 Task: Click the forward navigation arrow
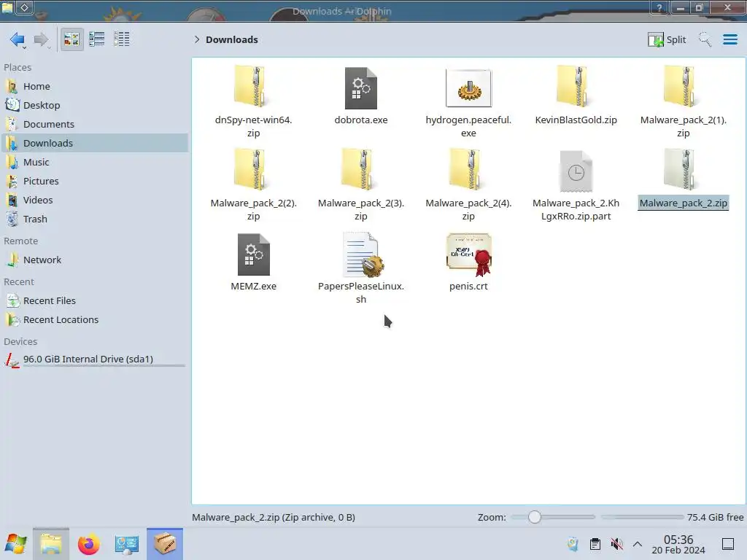coord(42,39)
